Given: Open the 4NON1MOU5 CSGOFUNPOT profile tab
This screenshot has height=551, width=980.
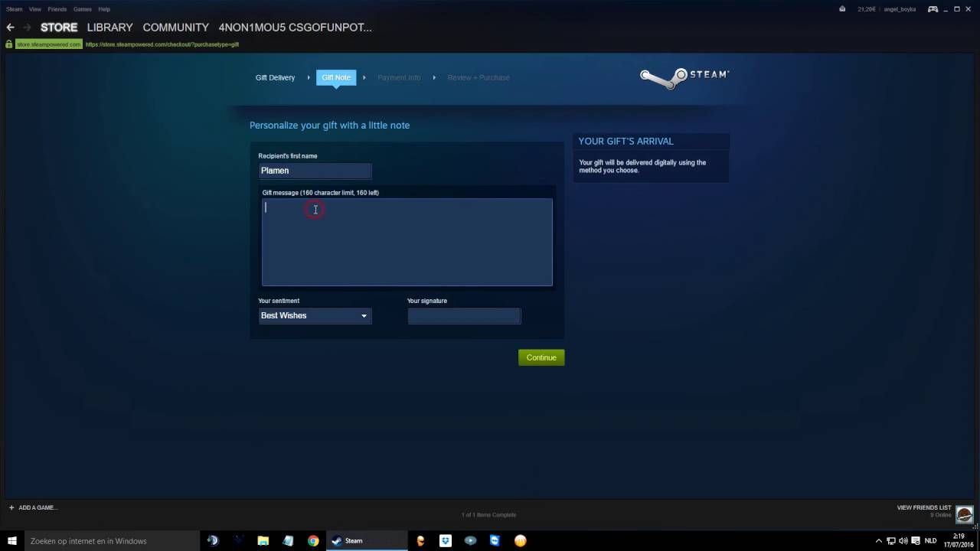Looking at the screenshot, I should point(295,28).
